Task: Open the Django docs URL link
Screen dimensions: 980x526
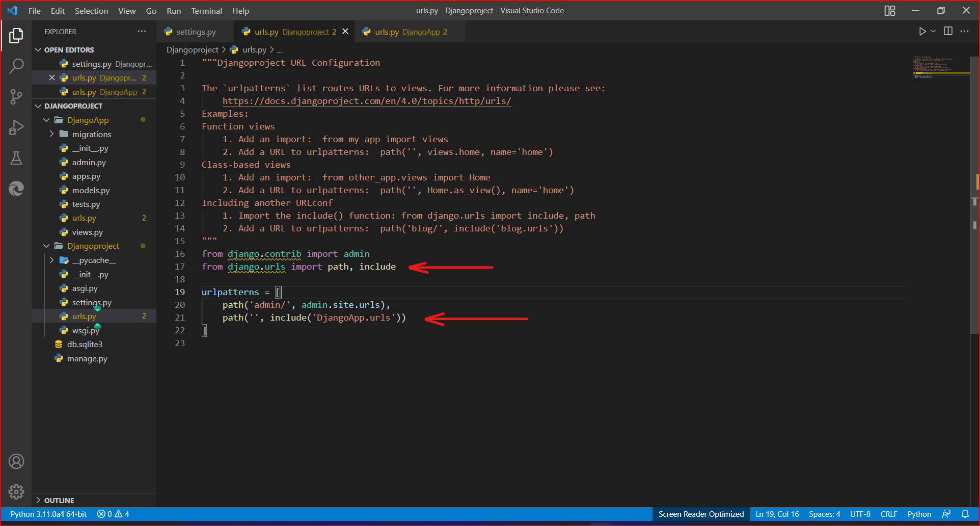Action: click(x=367, y=101)
